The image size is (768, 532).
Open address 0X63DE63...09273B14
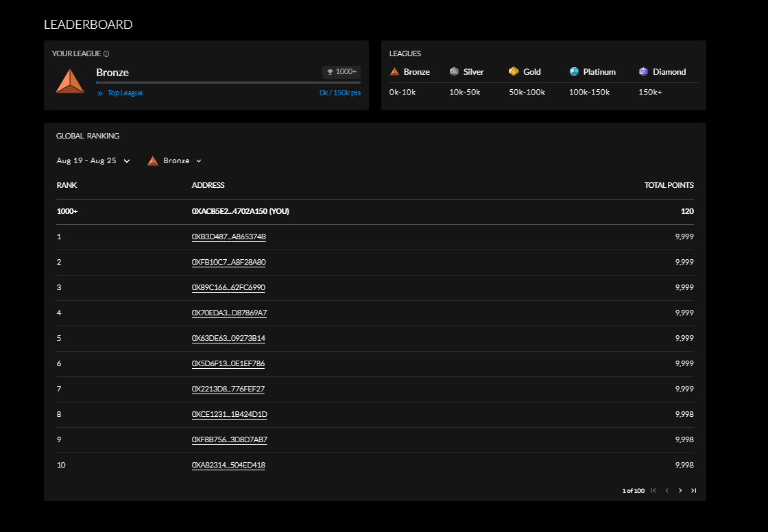click(x=228, y=339)
